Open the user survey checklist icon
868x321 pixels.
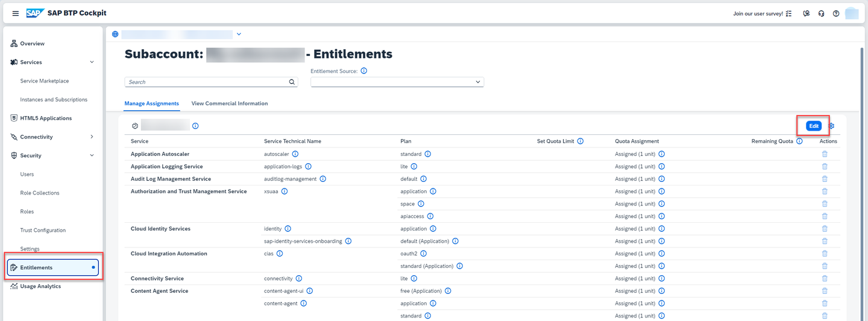point(788,13)
